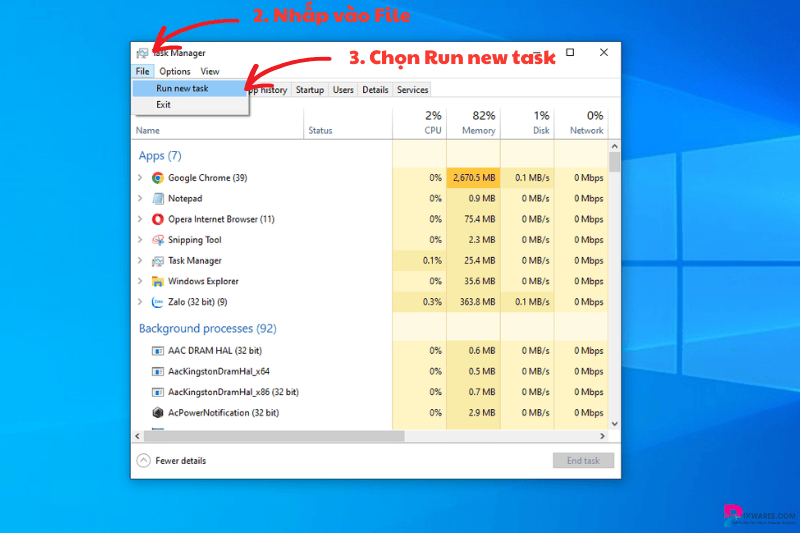Expand the Zalo process group
This screenshot has width=800, height=533.
(x=140, y=302)
